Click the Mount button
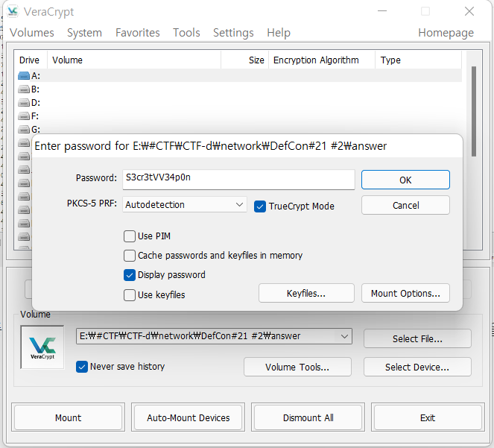494x448 pixels. pos(68,417)
